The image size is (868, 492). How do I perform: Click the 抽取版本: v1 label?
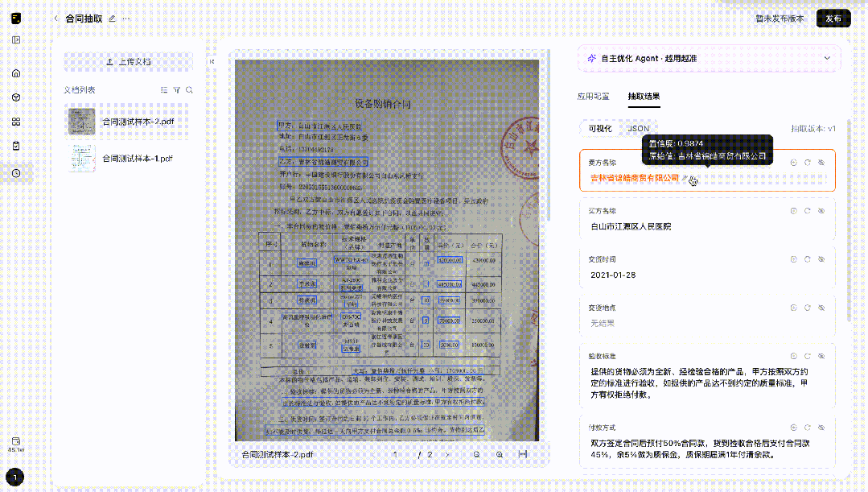(813, 129)
